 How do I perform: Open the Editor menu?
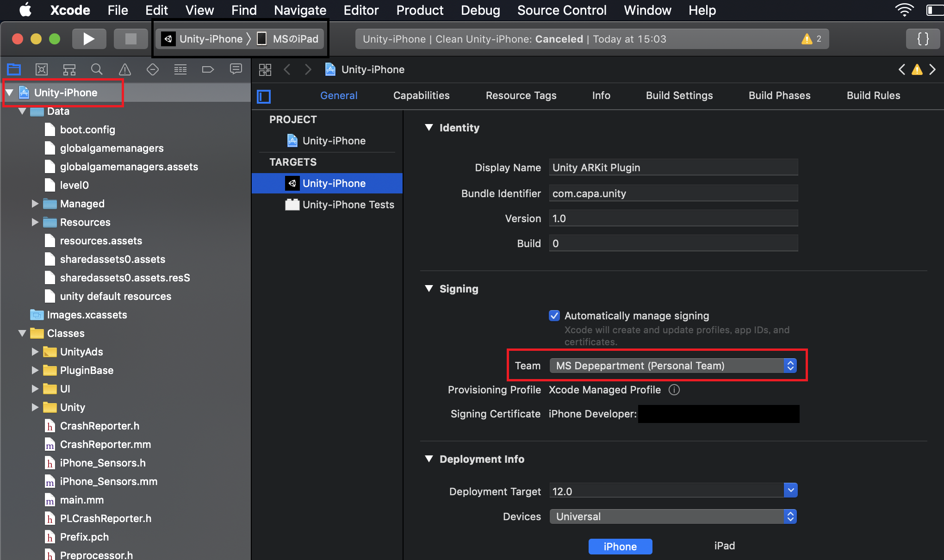[x=361, y=10]
